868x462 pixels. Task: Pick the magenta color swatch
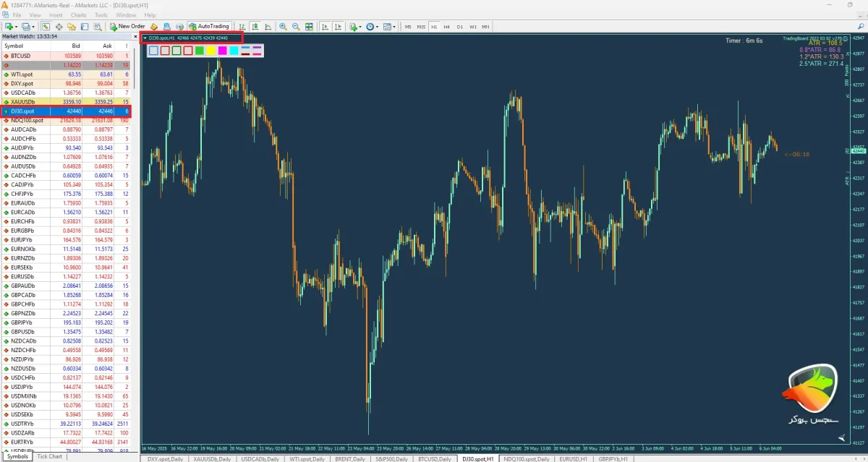click(222, 51)
